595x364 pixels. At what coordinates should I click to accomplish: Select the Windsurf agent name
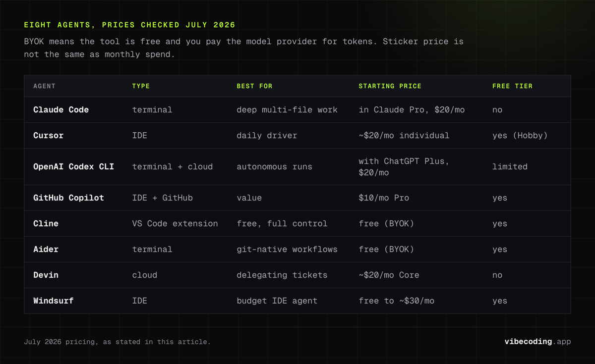(53, 301)
